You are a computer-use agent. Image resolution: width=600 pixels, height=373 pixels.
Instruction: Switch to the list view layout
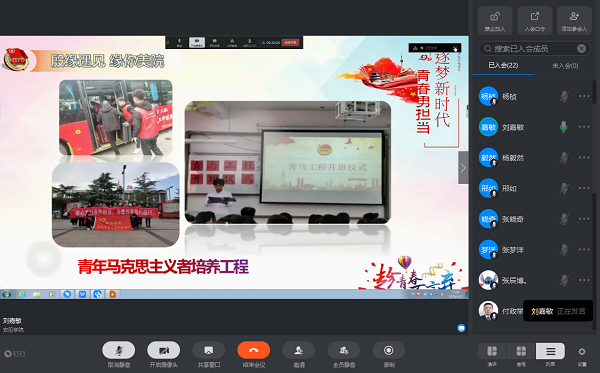550,351
